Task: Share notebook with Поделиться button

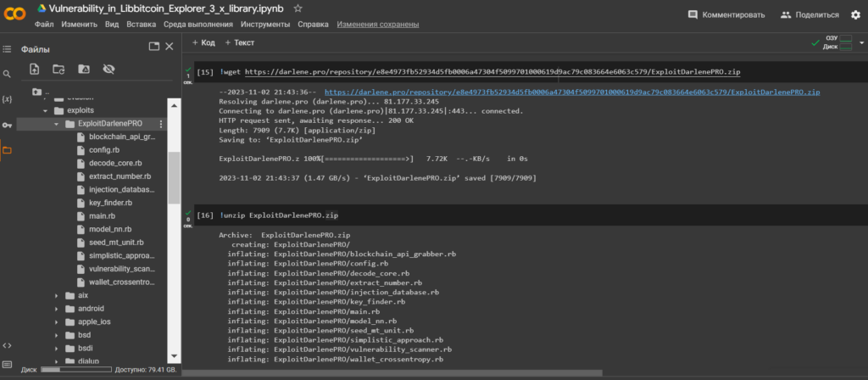Action: coord(810,15)
